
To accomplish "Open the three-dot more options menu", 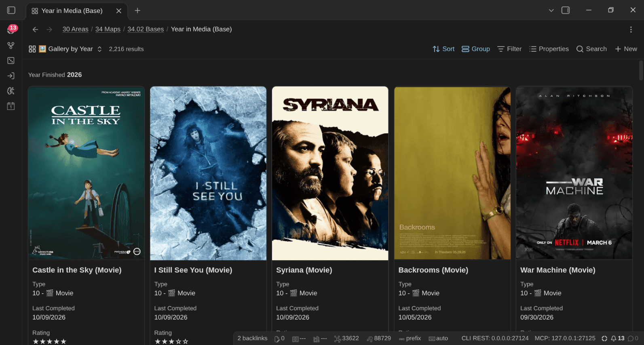I will coord(631,29).
